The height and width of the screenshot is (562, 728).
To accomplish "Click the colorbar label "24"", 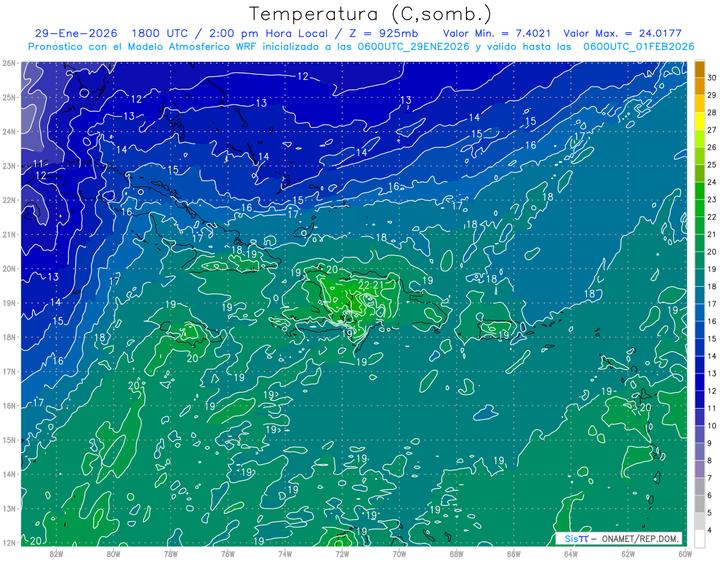I will 712,182.
